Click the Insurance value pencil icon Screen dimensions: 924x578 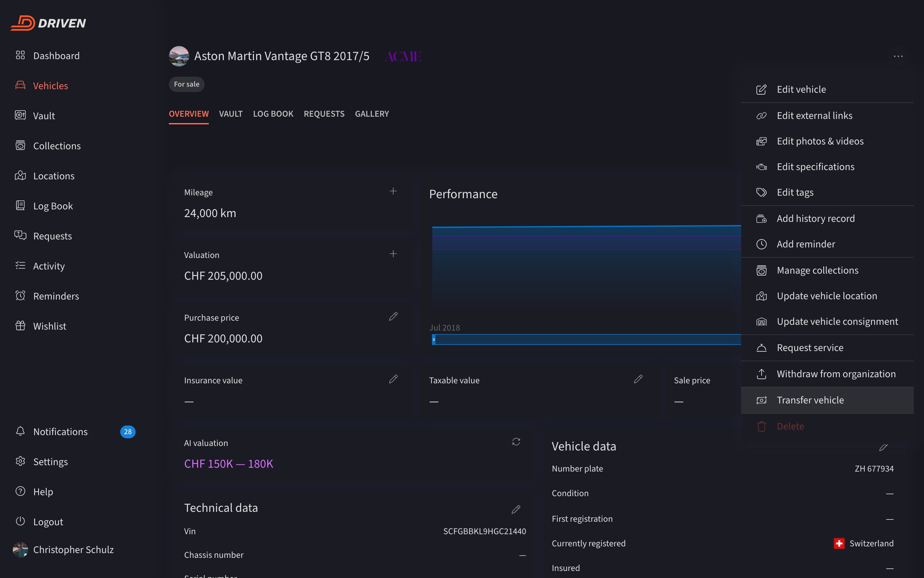pyautogui.click(x=393, y=379)
